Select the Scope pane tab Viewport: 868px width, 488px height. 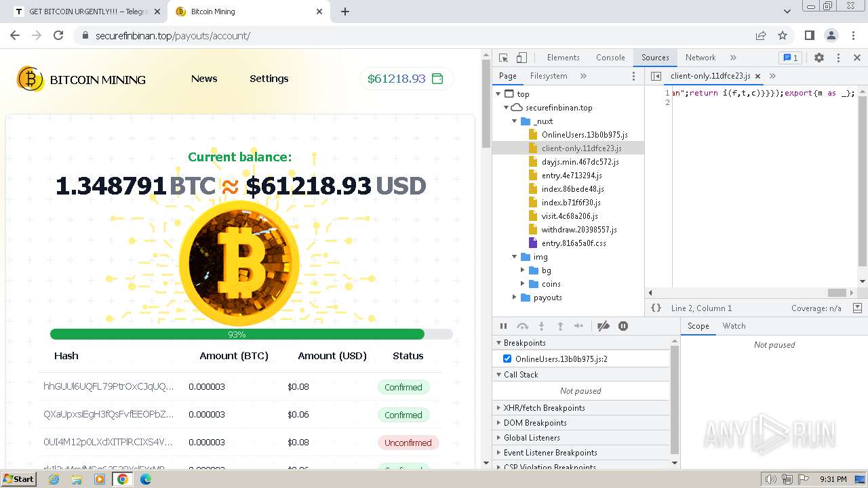tap(698, 326)
